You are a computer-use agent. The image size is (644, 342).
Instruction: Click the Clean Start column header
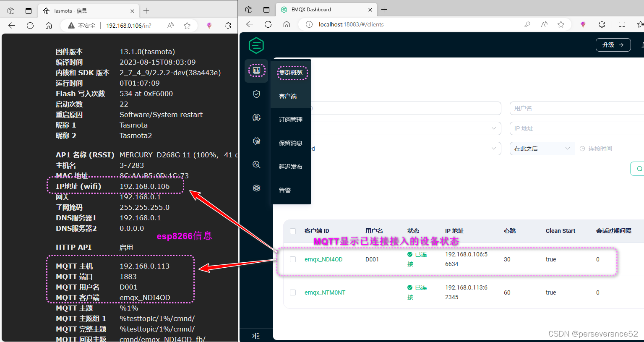(x=561, y=231)
